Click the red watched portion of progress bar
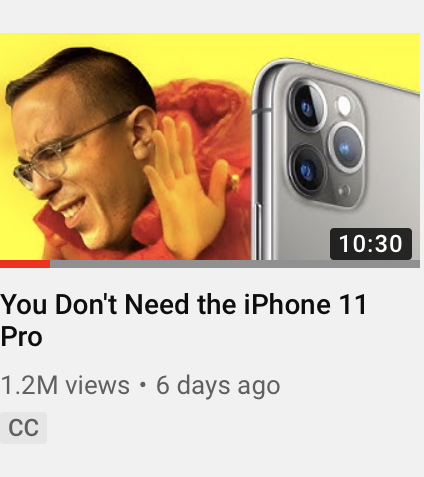424x477 pixels. (25, 264)
